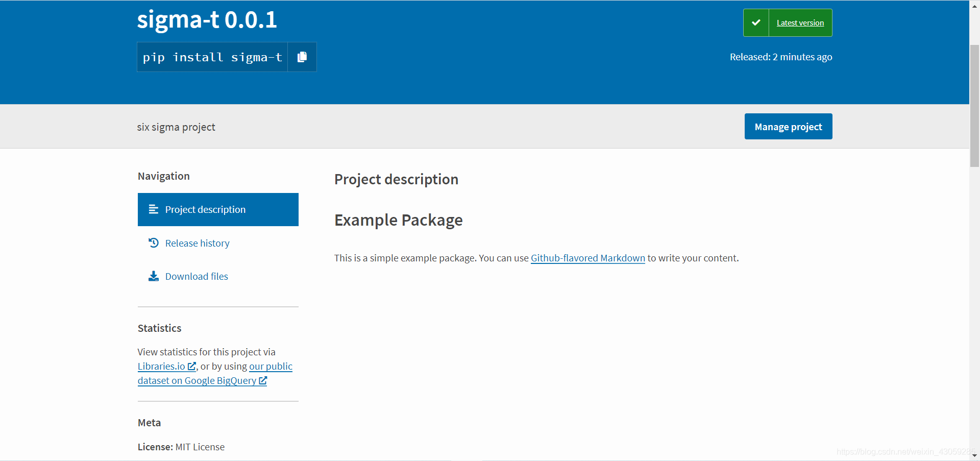The height and width of the screenshot is (461, 980).
Task: Open the Latest version link
Action: 800,23
